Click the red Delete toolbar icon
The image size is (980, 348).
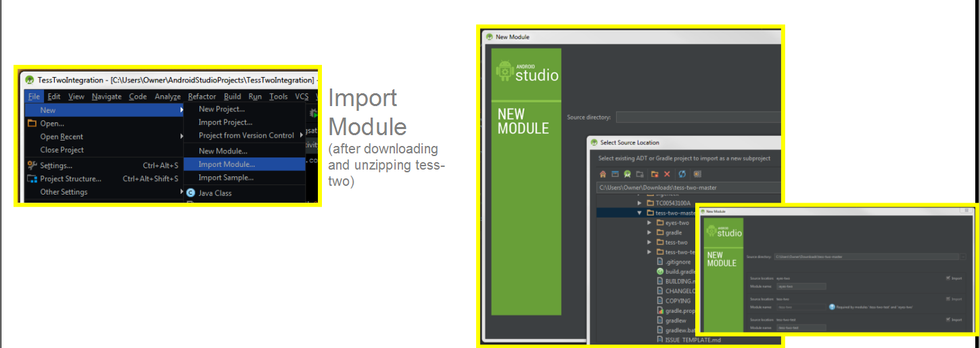[667, 174]
